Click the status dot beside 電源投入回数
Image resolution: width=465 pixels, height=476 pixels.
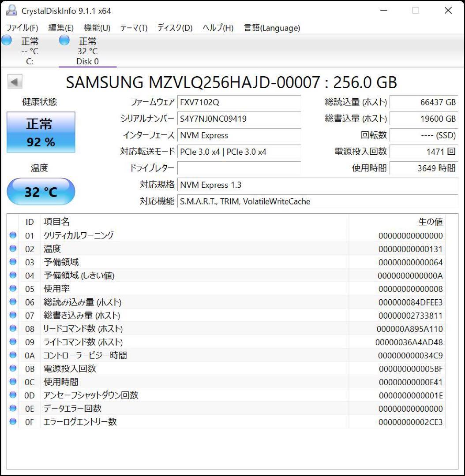[12, 368]
